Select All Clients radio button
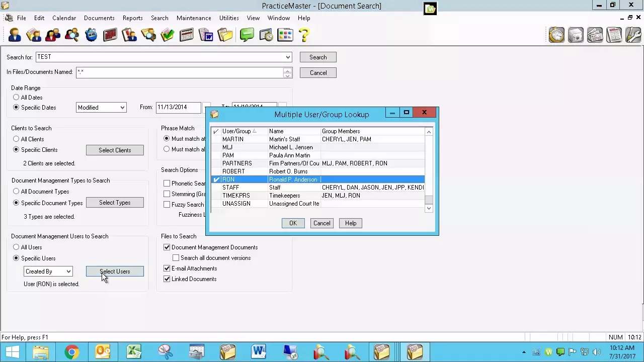The height and width of the screenshot is (362, 644). (17, 139)
